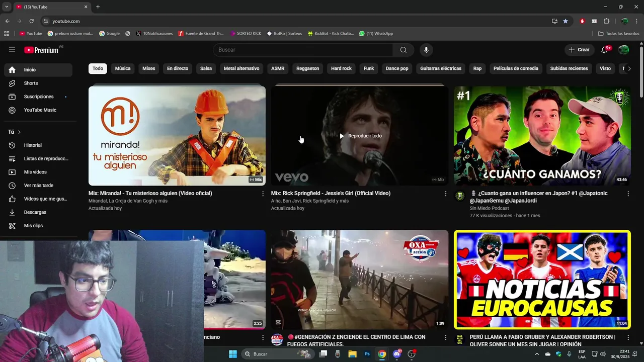Image resolution: width=644 pixels, height=362 pixels.
Task: Click the address bar youtube.com
Action: (66, 21)
